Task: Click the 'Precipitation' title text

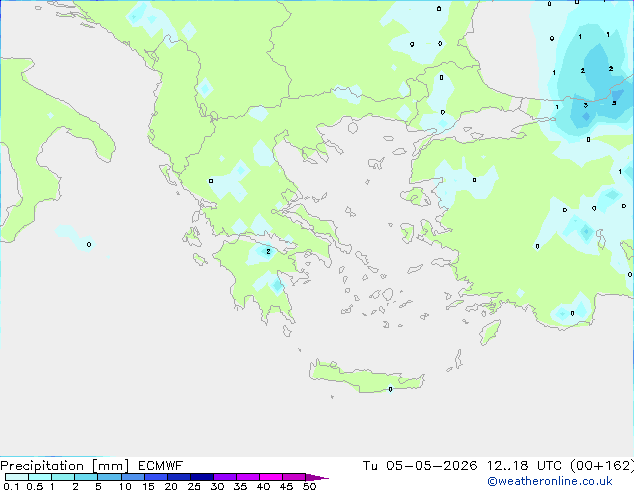Action: 42,466
